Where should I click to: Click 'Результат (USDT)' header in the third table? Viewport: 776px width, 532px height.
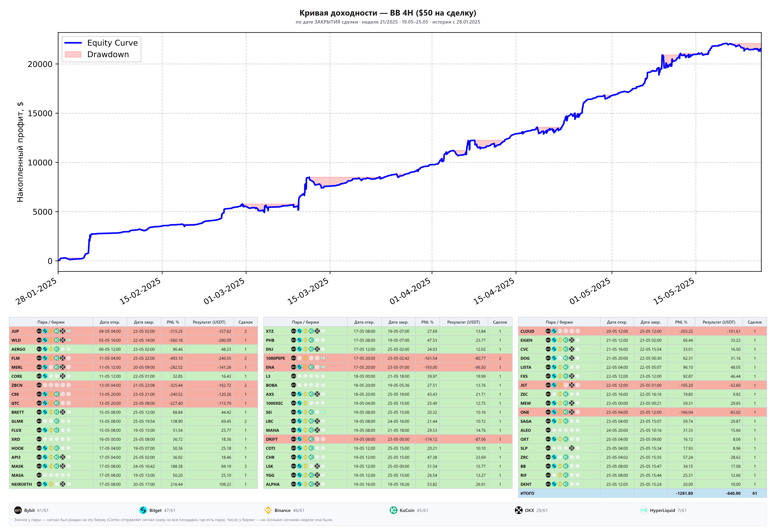[718, 322]
